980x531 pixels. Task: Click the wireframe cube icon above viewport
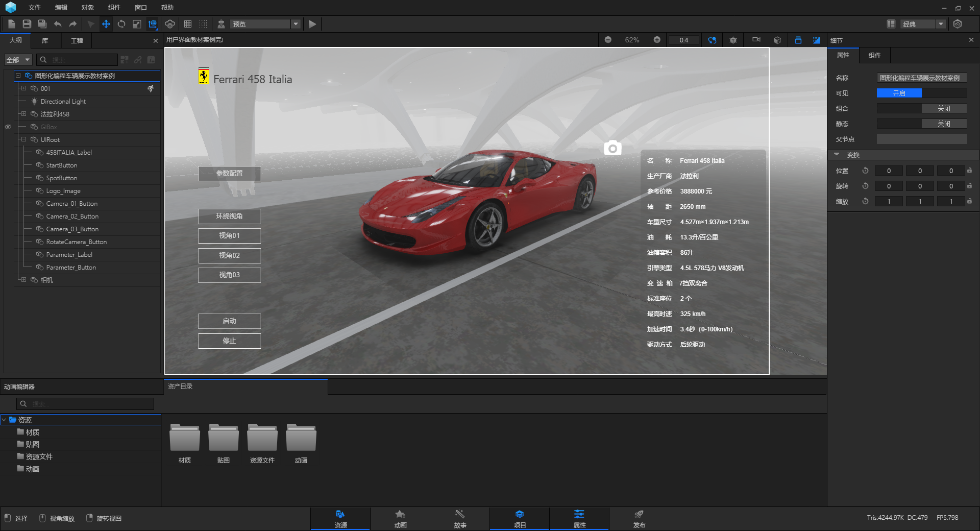733,40
